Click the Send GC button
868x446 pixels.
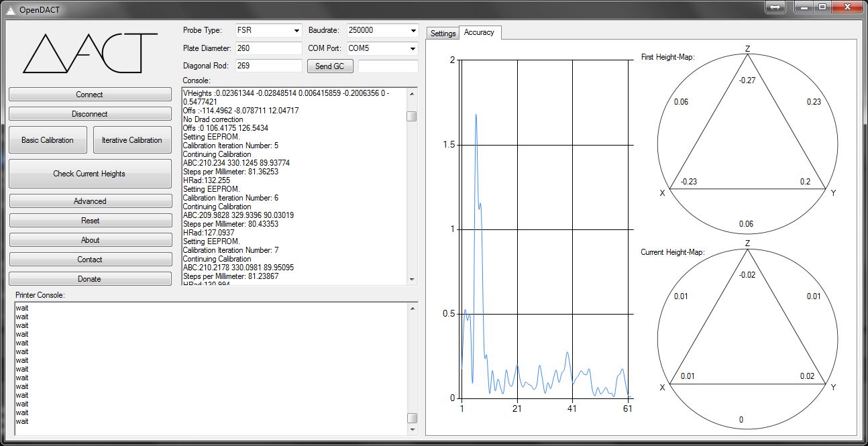[x=329, y=66]
